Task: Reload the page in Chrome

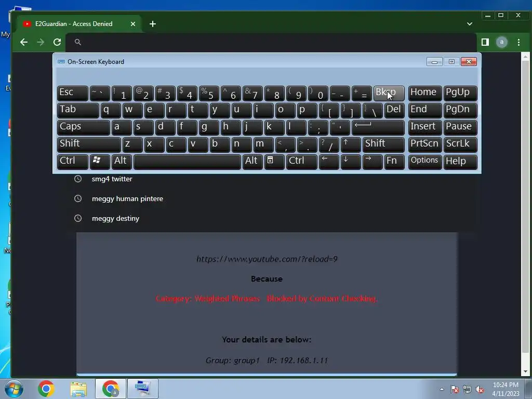Action: point(57,42)
